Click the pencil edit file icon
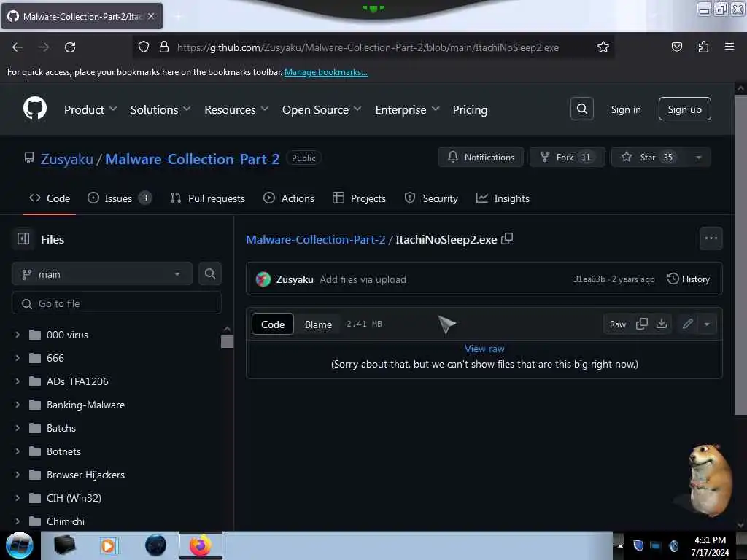This screenshot has height=560, width=747. (687, 324)
